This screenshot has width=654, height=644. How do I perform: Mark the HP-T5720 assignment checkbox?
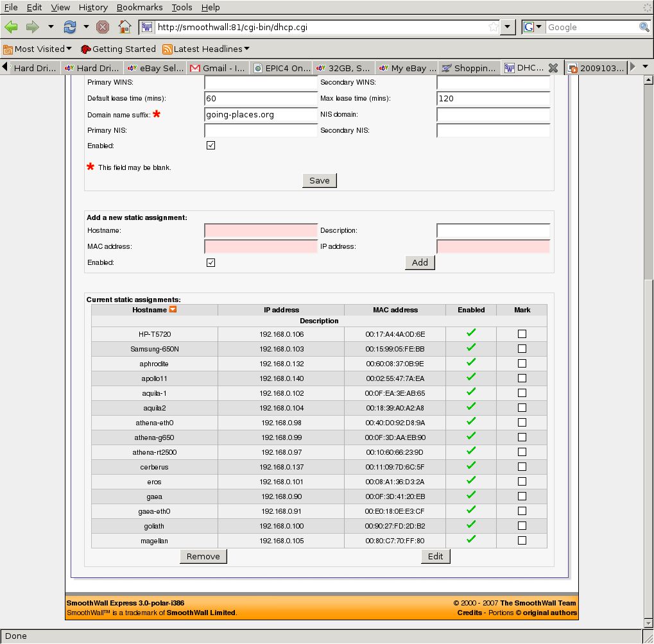[522, 334]
